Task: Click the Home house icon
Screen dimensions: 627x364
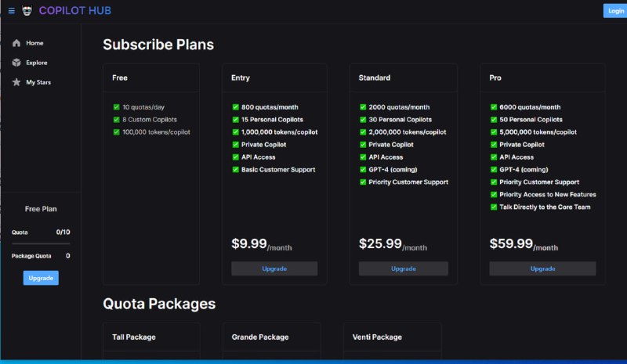Action: click(16, 43)
